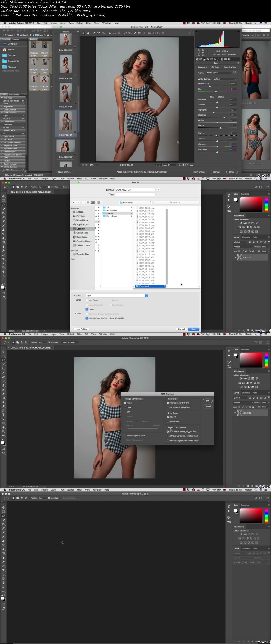Pick the White Balance eyedropper in Camera Raw

(93, 33)
